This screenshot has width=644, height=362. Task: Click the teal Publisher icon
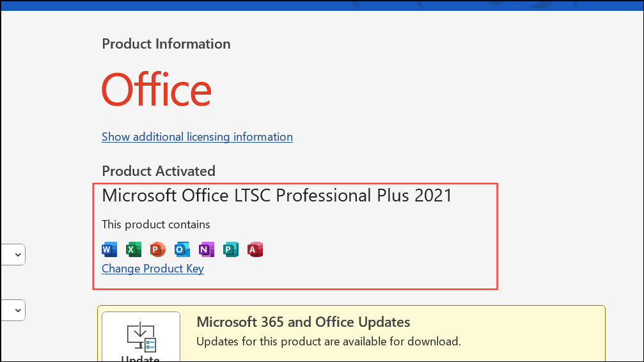(231, 249)
